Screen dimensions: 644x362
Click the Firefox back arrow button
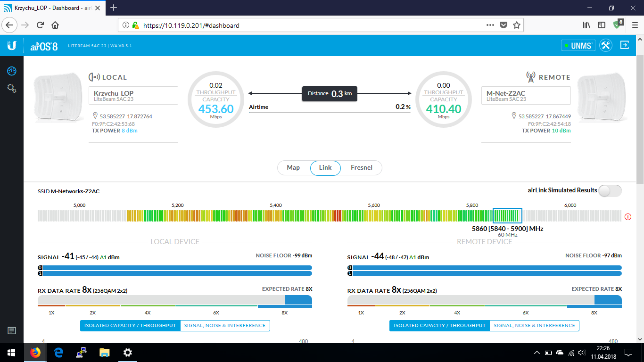coord(10,25)
